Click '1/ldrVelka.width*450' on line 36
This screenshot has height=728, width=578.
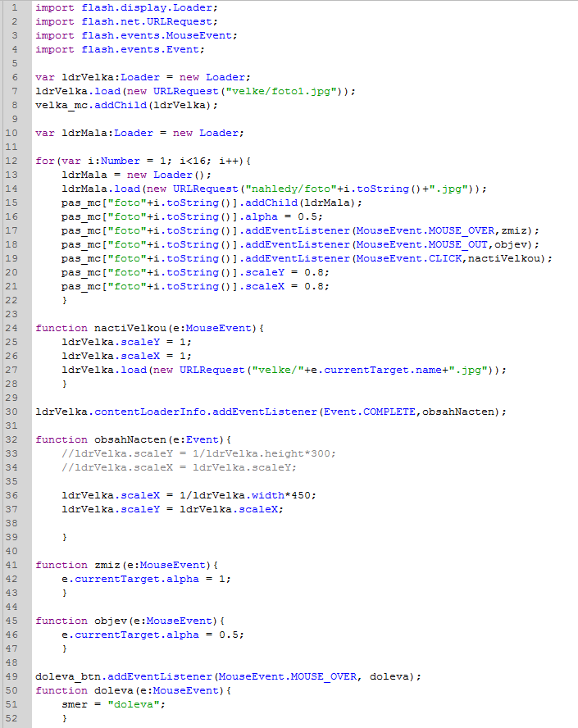coord(244,495)
